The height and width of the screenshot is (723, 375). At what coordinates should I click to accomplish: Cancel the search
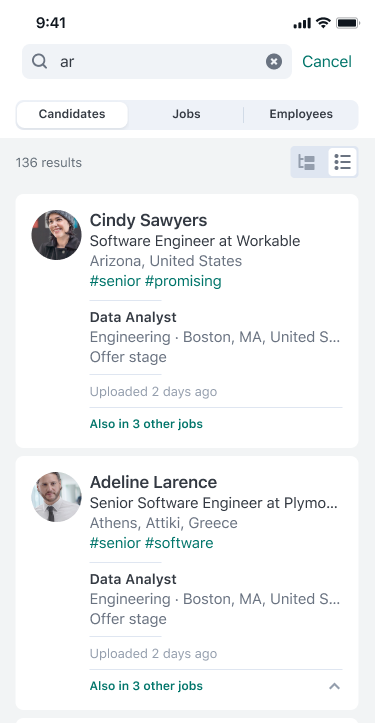(327, 61)
